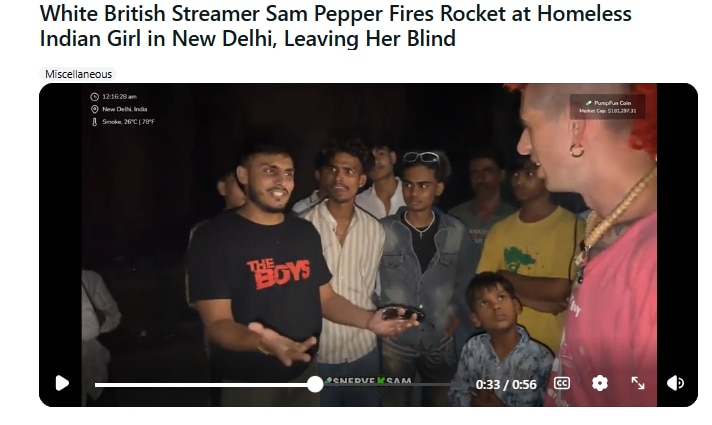The height and width of the screenshot is (425, 712).
Task: Click THE BOYS logo in video frame
Action: click(279, 273)
